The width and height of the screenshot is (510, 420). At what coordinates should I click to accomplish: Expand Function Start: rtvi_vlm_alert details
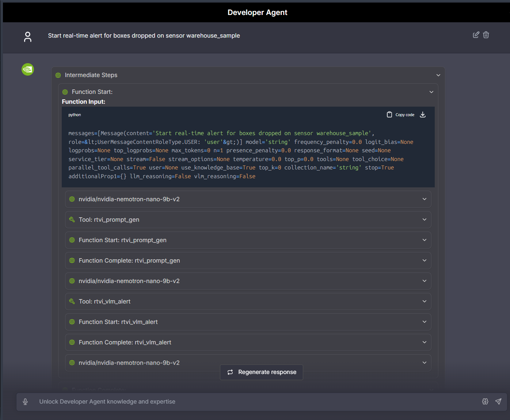coord(424,322)
